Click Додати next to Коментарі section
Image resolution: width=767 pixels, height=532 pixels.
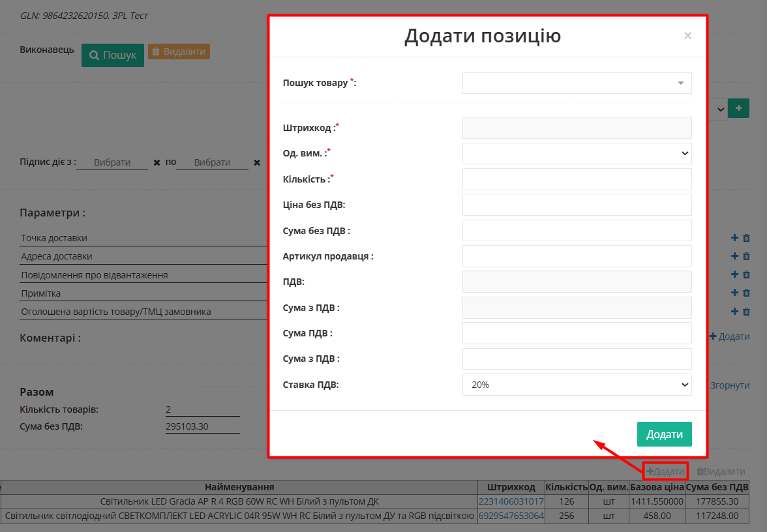pyautogui.click(x=729, y=336)
